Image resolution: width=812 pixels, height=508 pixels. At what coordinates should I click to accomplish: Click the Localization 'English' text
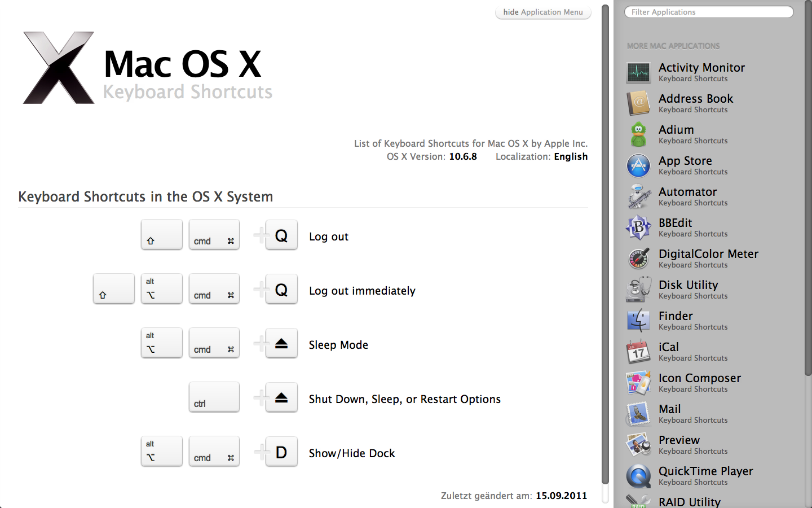571,156
